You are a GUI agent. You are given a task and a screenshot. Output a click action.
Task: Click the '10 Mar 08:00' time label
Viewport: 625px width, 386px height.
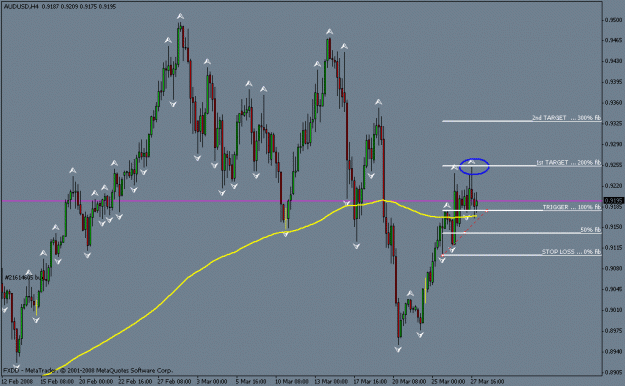(291, 381)
